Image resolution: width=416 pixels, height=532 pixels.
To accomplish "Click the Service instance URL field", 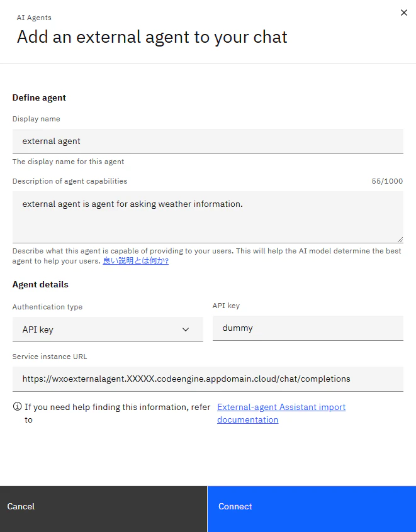I will [208, 379].
